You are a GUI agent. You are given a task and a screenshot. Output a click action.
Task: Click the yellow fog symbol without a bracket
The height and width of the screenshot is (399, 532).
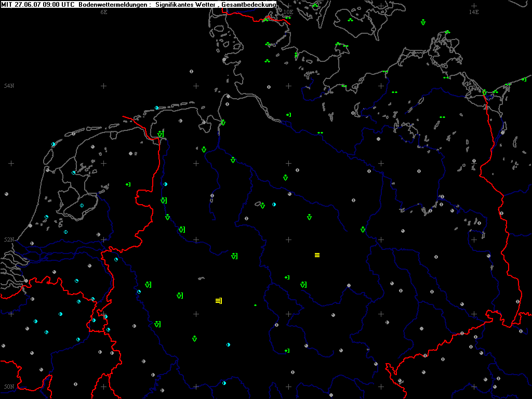pyautogui.click(x=317, y=255)
